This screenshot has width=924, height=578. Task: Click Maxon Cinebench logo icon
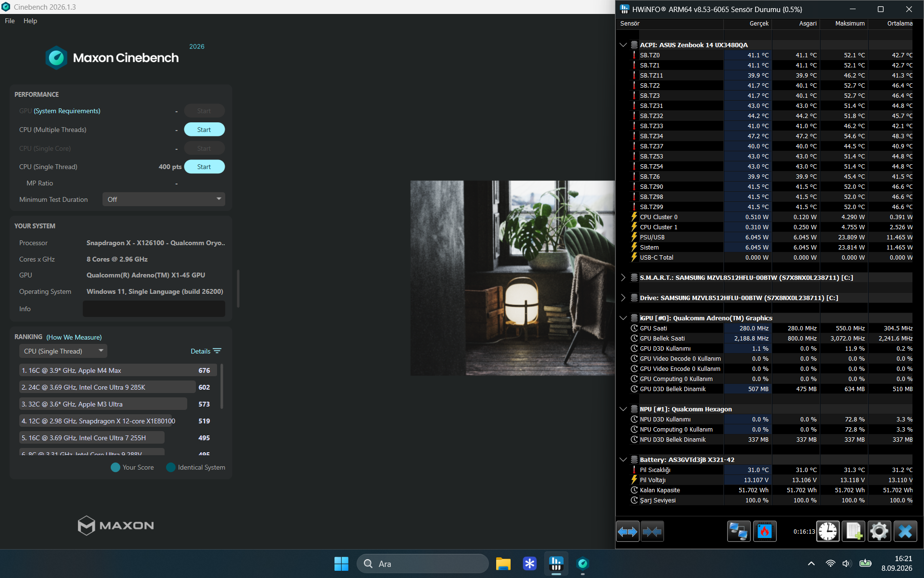click(56, 58)
